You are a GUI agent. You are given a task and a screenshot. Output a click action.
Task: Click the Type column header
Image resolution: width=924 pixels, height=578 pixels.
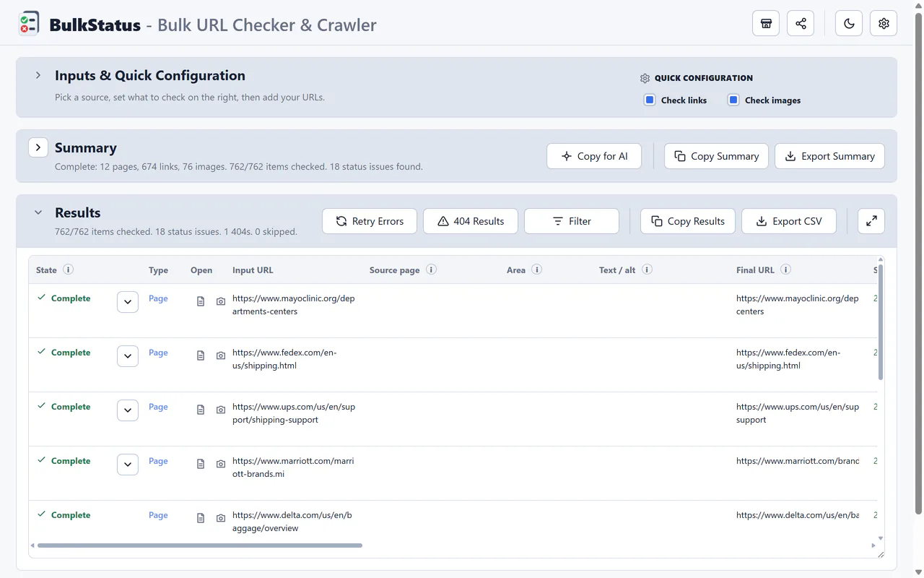click(x=158, y=270)
